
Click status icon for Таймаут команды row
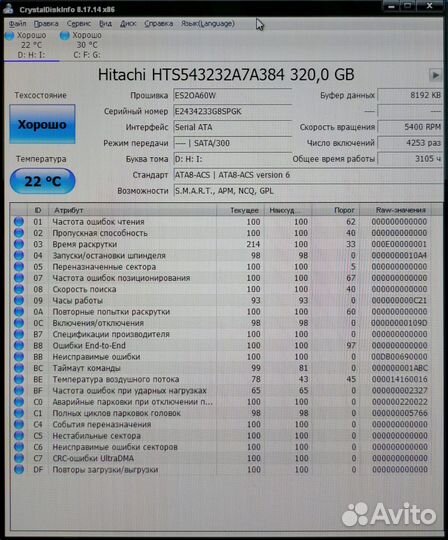tap(19, 368)
